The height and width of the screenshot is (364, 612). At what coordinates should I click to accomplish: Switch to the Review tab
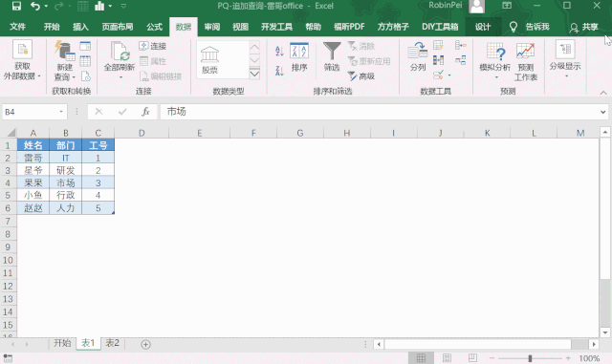[212, 27]
